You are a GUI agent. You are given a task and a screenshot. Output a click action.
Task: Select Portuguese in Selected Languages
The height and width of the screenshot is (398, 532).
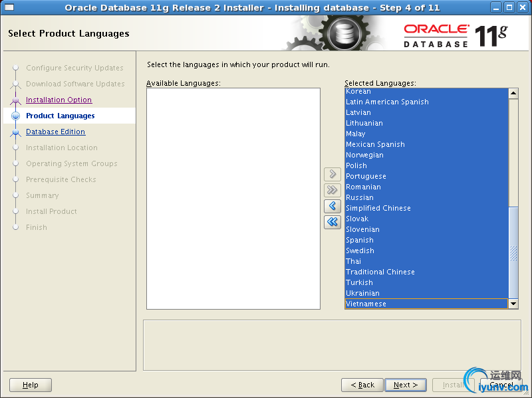(x=426, y=176)
